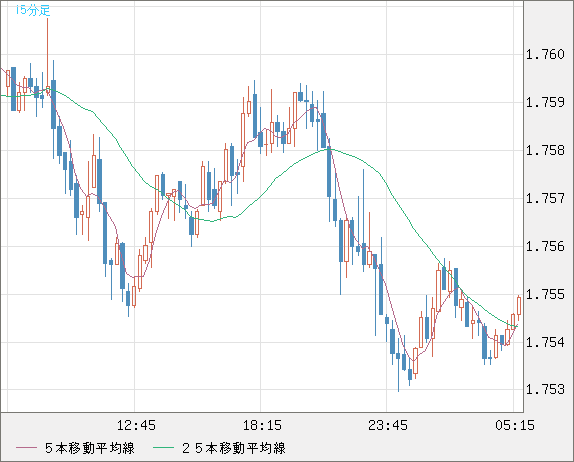
Task: Click the 1.760 price axis label
Action: tap(545, 55)
